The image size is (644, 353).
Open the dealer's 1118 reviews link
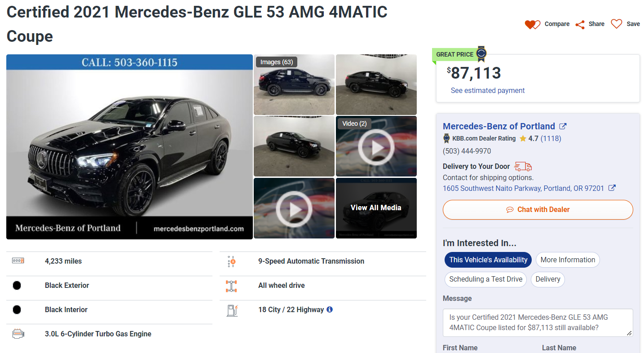pyautogui.click(x=551, y=138)
